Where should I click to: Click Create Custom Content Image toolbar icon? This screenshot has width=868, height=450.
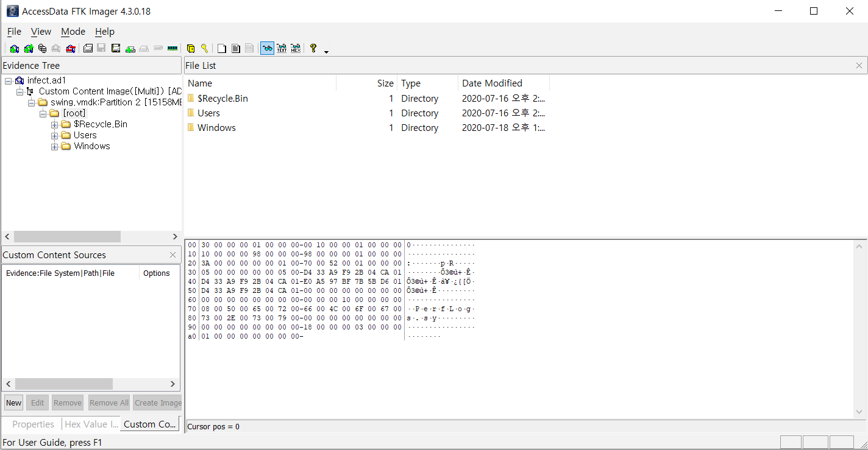pyautogui.click(x=144, y=48)
